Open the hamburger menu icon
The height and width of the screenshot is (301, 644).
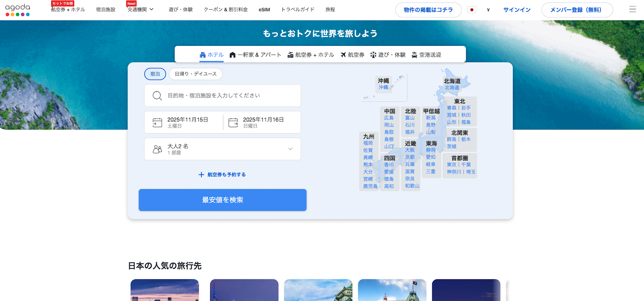tap(632, 10)
